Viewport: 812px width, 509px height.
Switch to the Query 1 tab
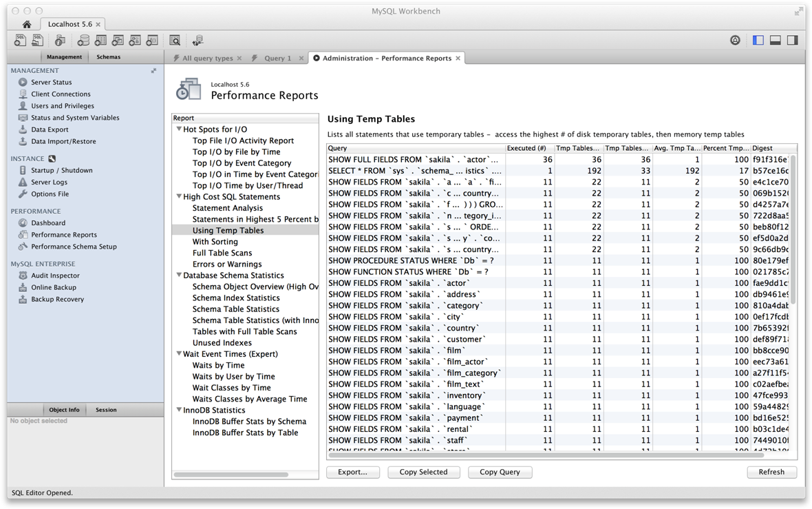(277, 59)
